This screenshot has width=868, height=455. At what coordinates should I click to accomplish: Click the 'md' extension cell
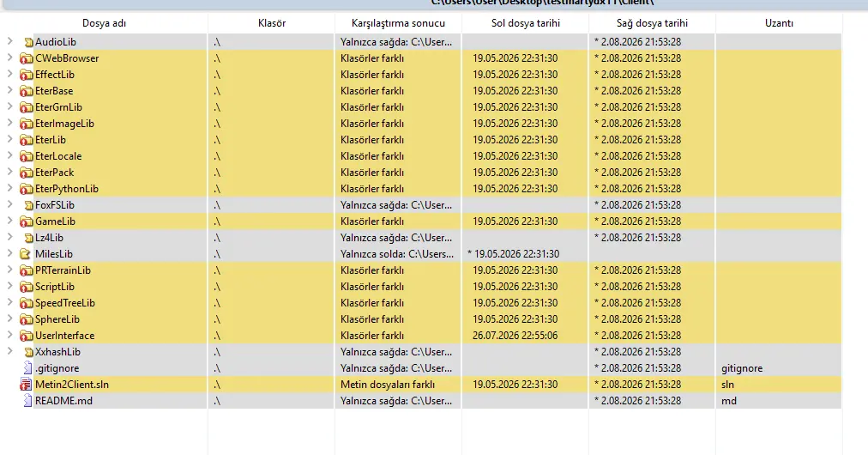tap(729, 401)
